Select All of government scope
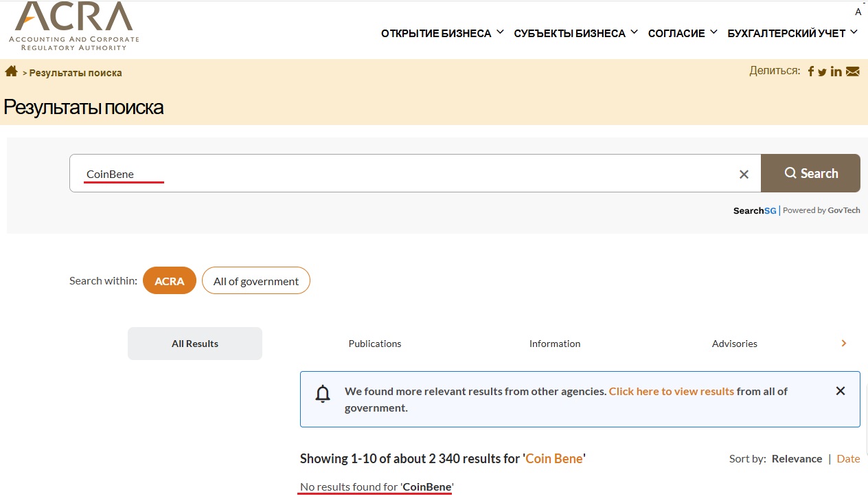This screenshot has width=868, height=503. coord(256,280)
